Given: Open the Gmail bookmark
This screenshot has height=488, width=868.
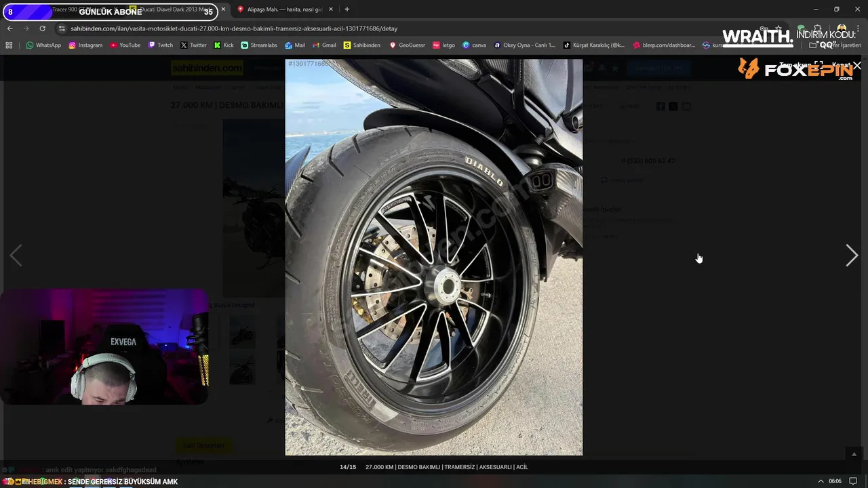Looking at the screenshot, I should pyautogui.click(x=324, y=45).
